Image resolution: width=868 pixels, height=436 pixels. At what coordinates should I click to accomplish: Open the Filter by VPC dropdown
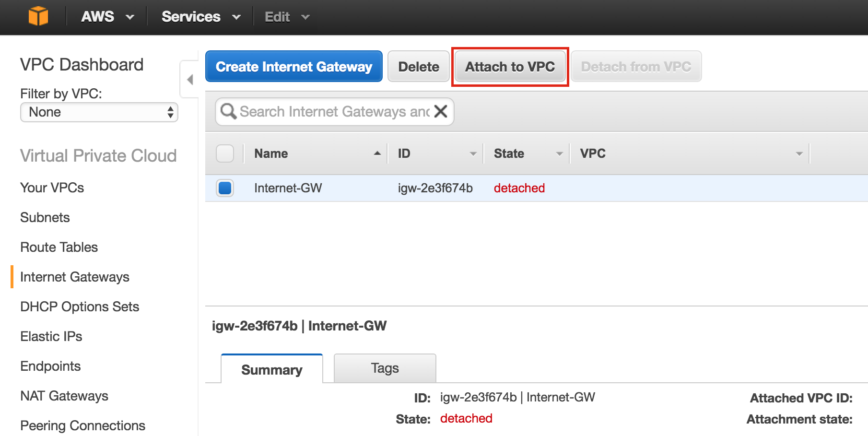click(99, 112)
